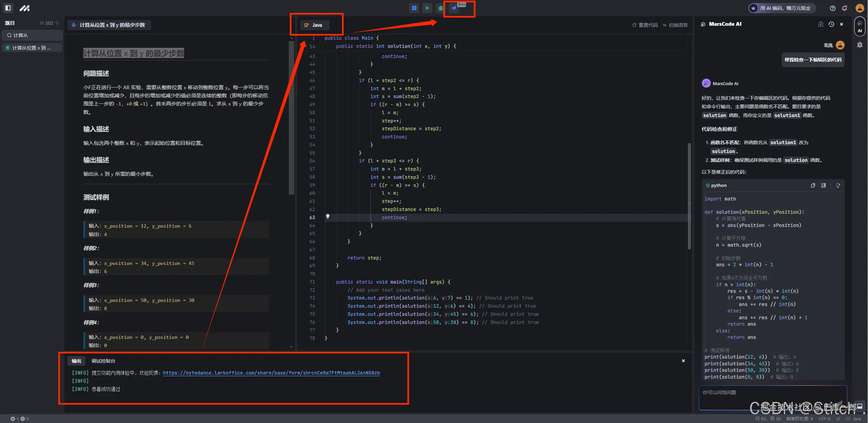Open the help question-mark icon
This screenshot has width=868, height=423.
(x=832, y=8)
